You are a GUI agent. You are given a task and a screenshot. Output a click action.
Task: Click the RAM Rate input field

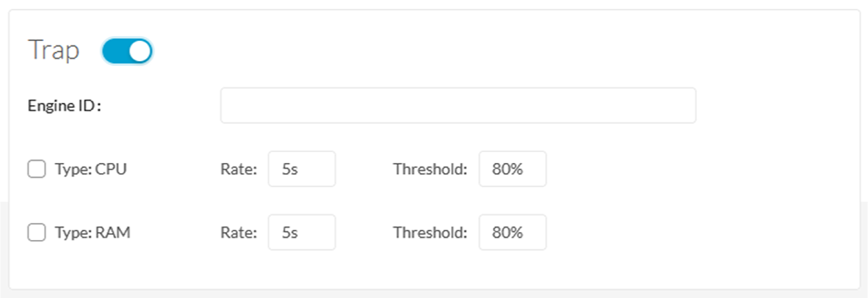click(302, 233)
